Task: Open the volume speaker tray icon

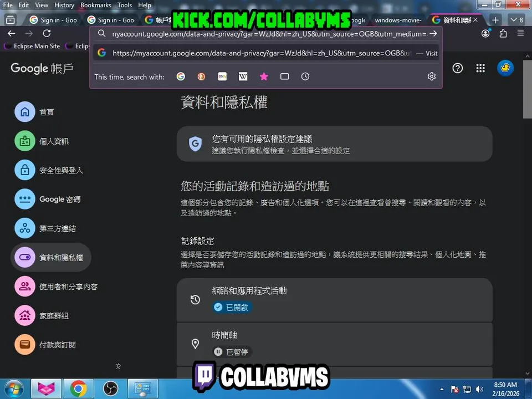Action: 479,389
